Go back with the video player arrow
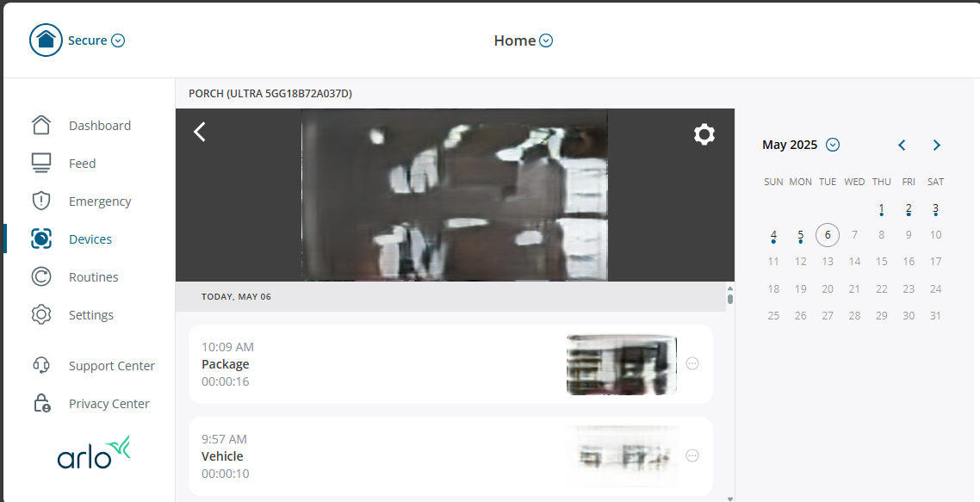This screenshot has width=980, height=502. (x=199, y=132)
